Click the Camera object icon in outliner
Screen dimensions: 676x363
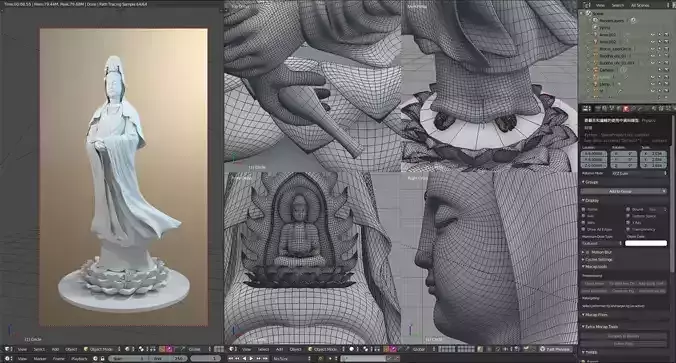(x=596, y=70)
